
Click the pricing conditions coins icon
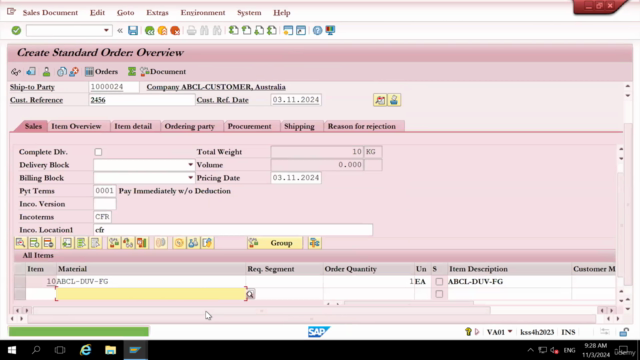point(179,243)
